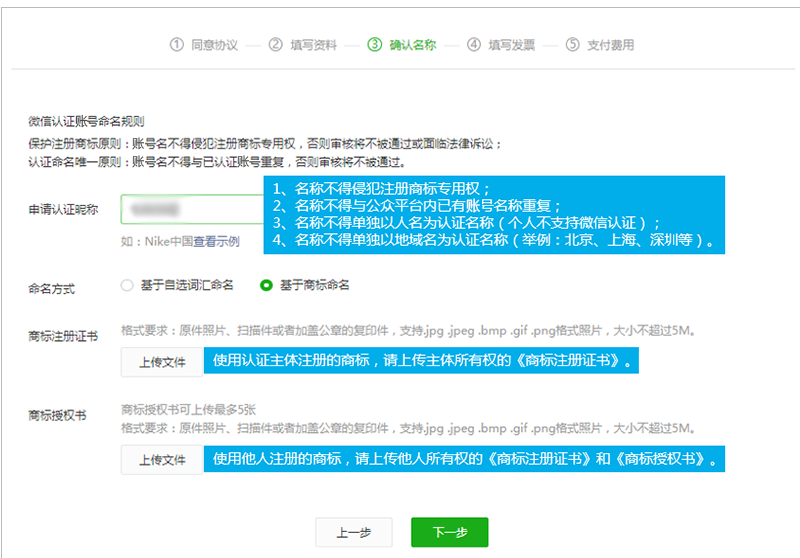800x558 pixels.
Task: Click the highlighted step 3 circle icon
Action: point(374,45)
